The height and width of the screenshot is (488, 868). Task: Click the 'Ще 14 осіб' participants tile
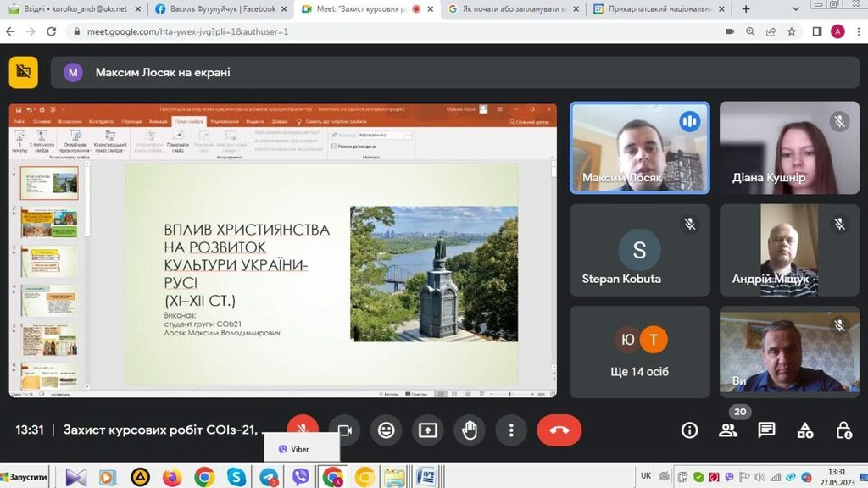(x=640, y=350)
